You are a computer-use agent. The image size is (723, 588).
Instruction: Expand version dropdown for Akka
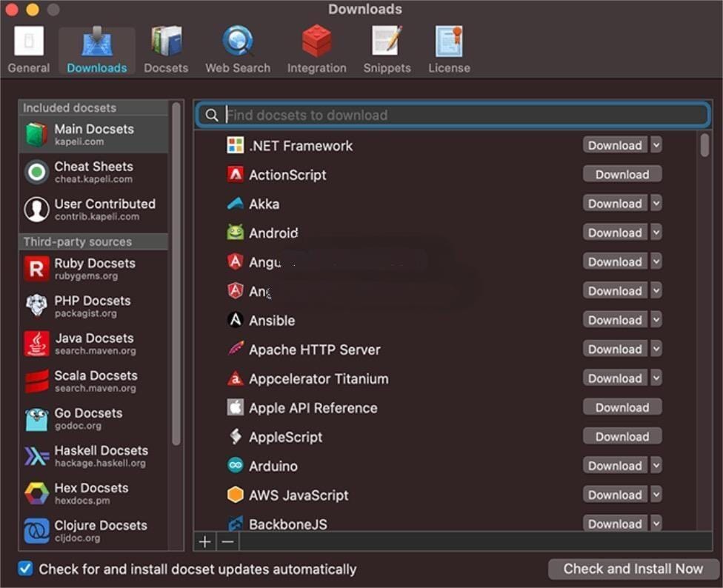click(x=656, y=203)
